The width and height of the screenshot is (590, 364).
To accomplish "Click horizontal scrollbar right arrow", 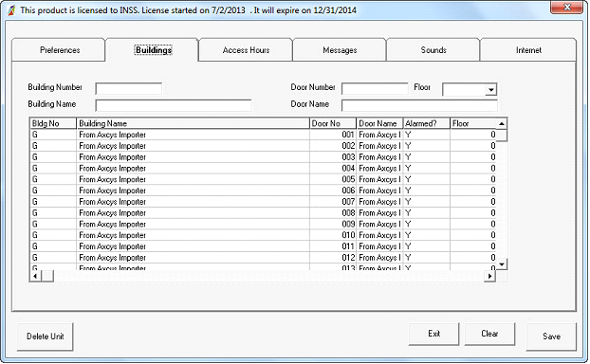I will [489, 276].
